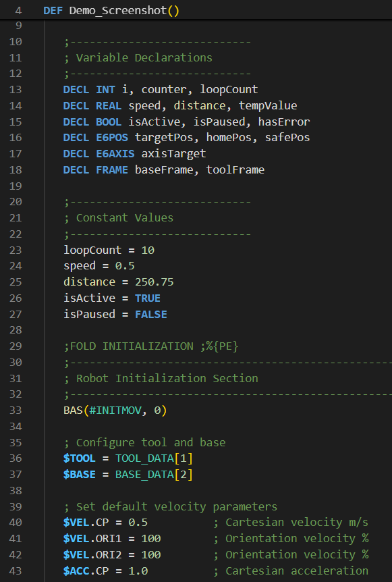Click the comment '; Cartesian acceleration'

click(291, 571)
